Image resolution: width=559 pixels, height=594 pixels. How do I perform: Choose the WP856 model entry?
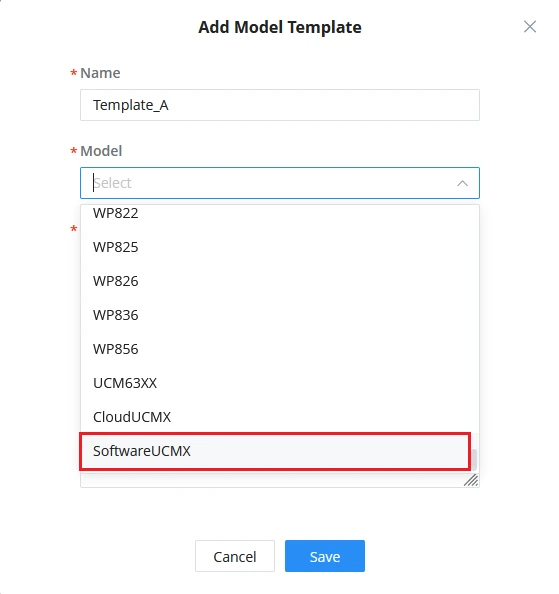pos(280,349)
